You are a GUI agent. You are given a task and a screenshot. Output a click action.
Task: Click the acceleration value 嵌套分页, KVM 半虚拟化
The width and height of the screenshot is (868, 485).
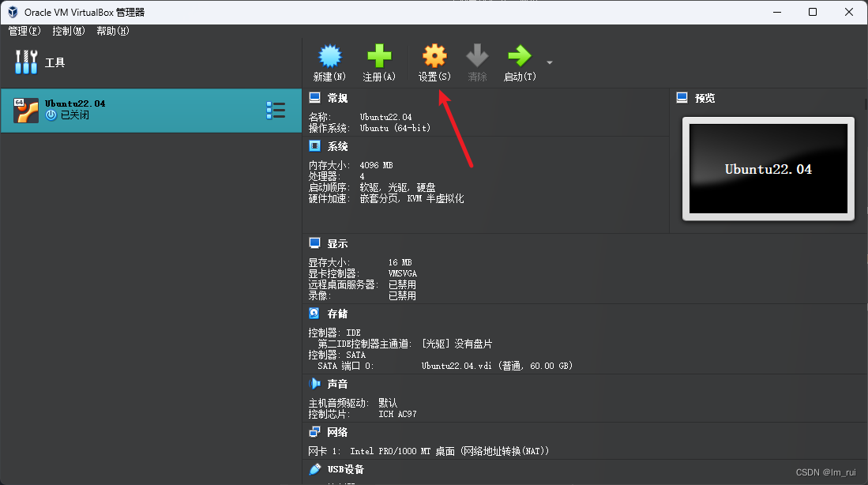pyautogui.click(x=411, y=198)
